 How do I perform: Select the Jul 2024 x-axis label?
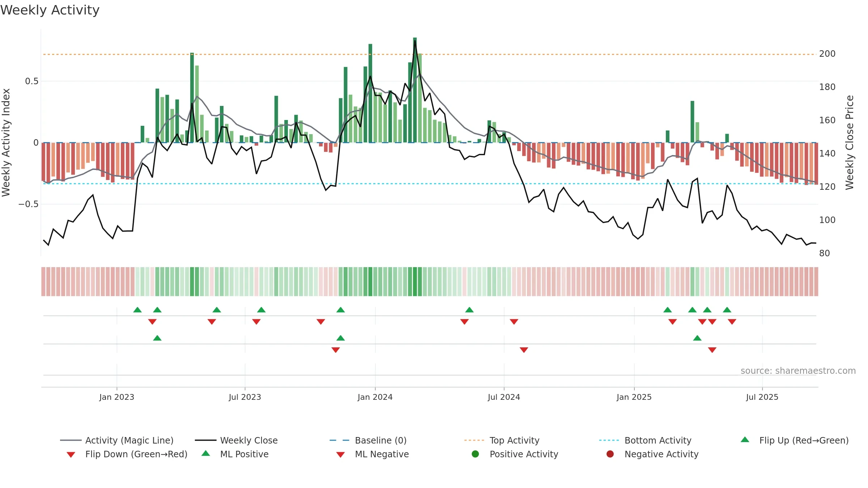[504, 397]
